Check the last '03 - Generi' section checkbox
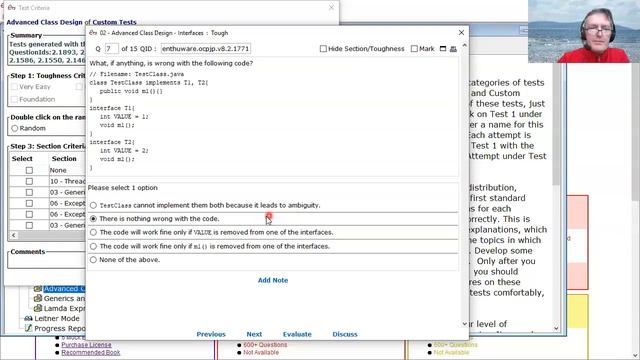640x360 pixels. tap(29, 225)
